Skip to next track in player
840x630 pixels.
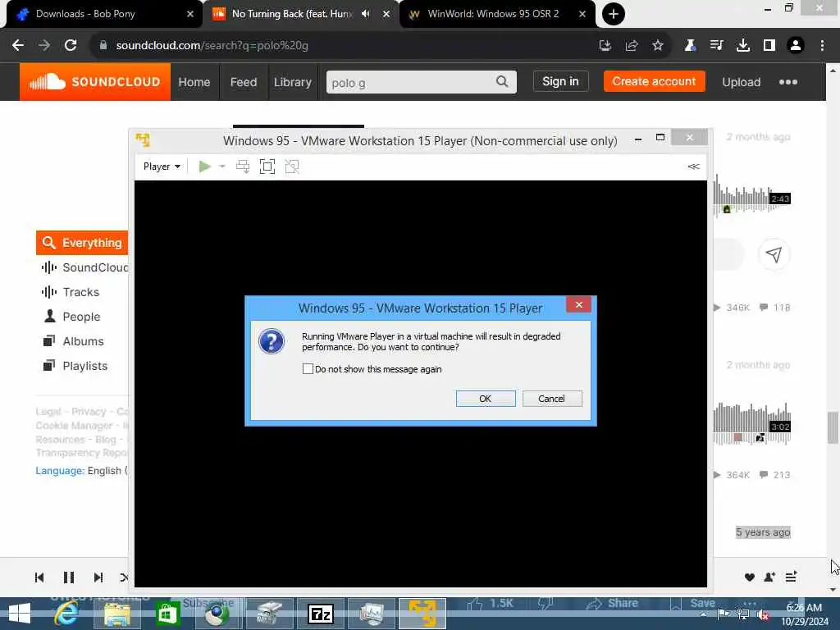[98, 577]
